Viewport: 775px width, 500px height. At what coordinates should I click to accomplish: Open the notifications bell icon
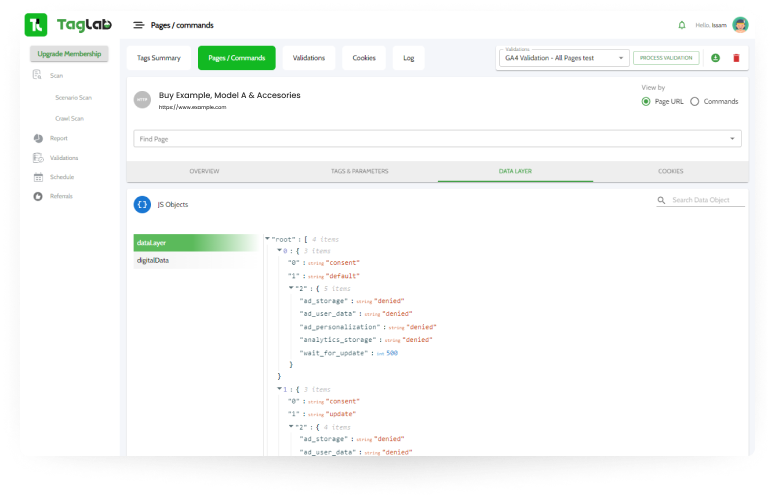point(682,25)
